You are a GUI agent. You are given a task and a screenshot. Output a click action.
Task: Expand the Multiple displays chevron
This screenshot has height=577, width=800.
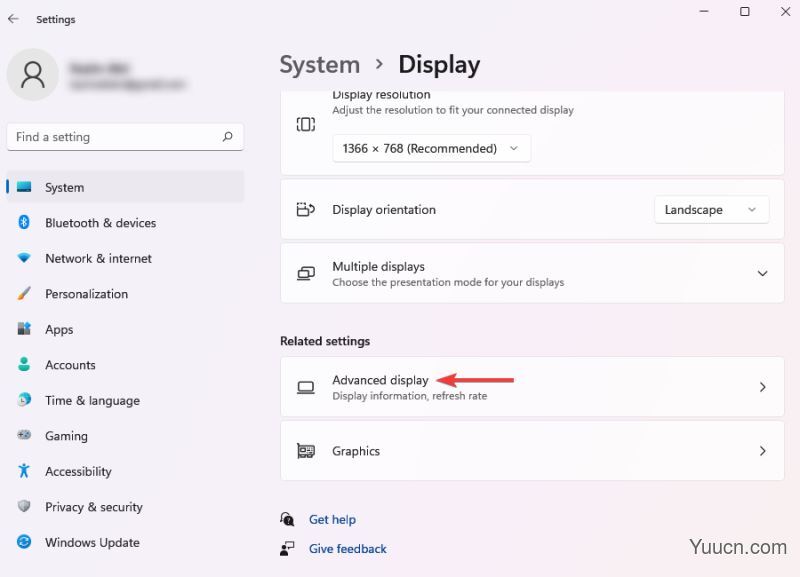pos(762,273)
